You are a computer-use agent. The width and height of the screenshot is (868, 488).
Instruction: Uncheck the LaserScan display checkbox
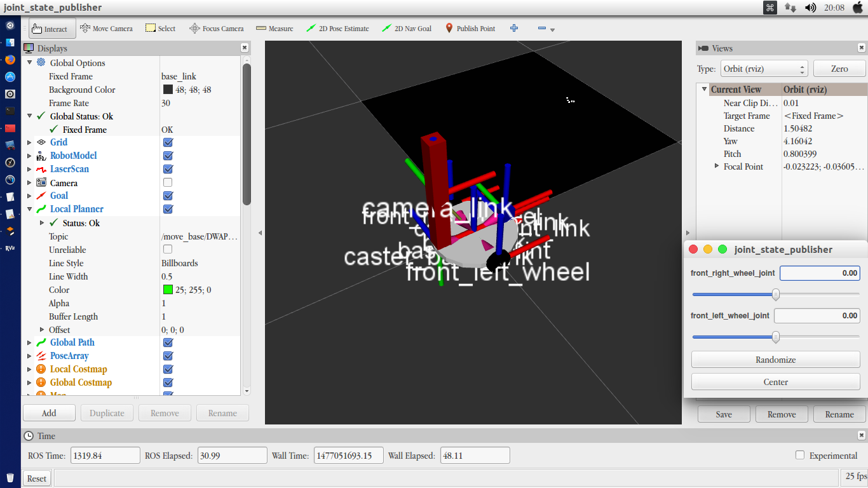[168, 169]
